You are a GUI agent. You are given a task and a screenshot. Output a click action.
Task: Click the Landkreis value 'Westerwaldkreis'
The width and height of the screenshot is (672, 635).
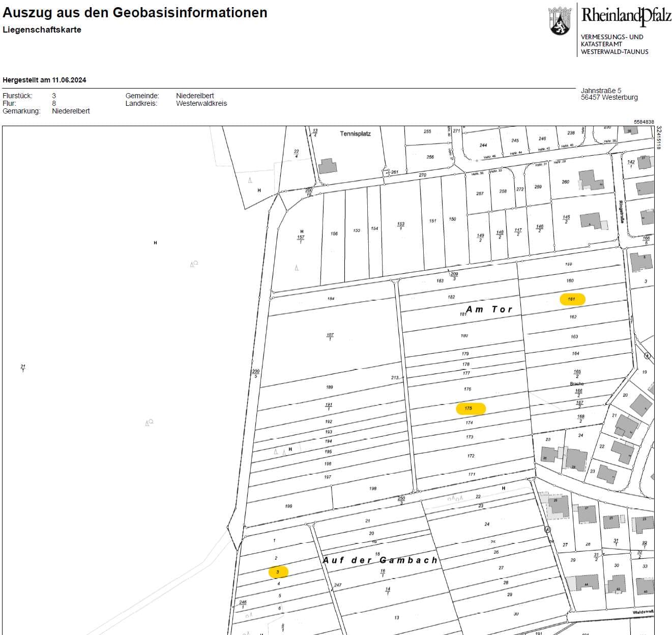click(201, 103)
